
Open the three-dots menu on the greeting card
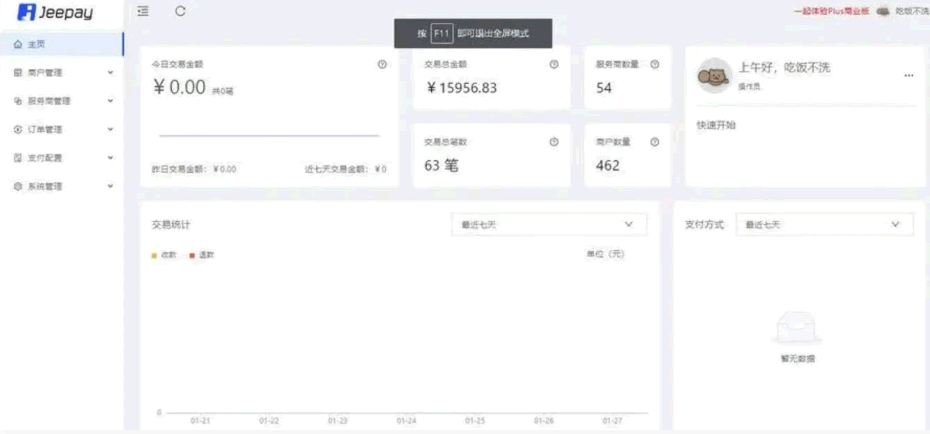click(x=908, y=76)
